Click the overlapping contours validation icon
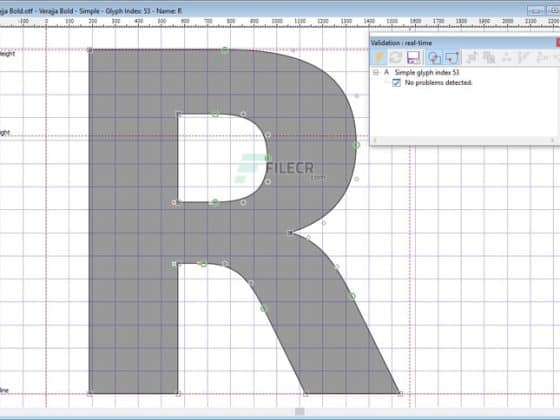The height and width of the screenshot is (420, 560). pyautogui.click(x=434, y=58)
